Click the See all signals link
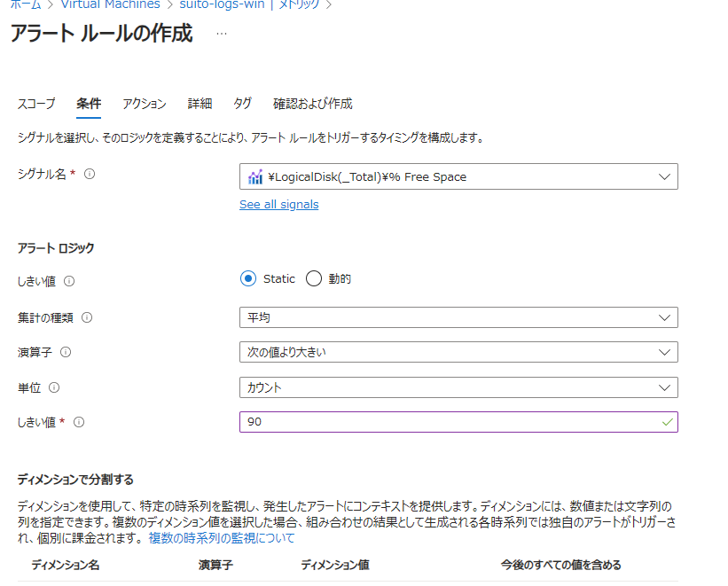 coord(278,205)
